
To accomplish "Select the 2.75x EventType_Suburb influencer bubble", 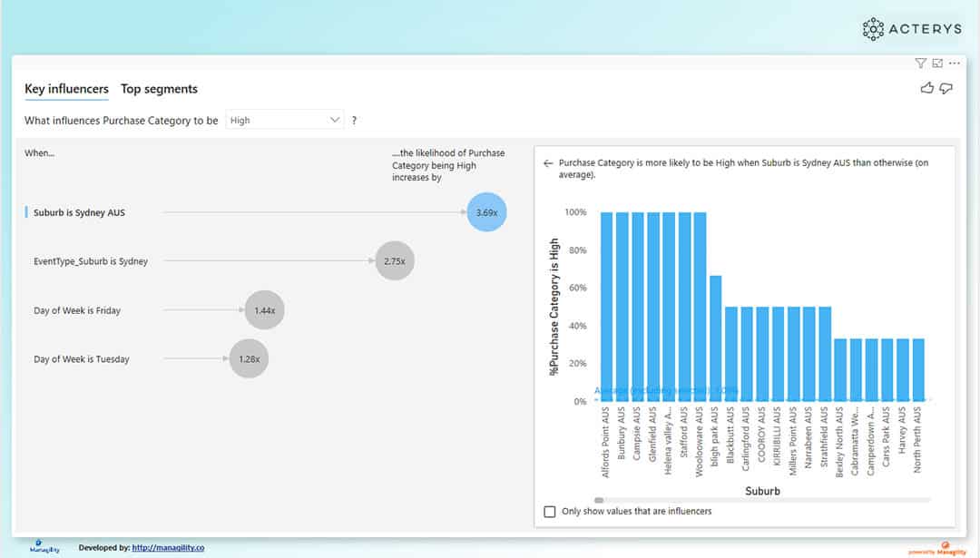I will tap(394, 261).
